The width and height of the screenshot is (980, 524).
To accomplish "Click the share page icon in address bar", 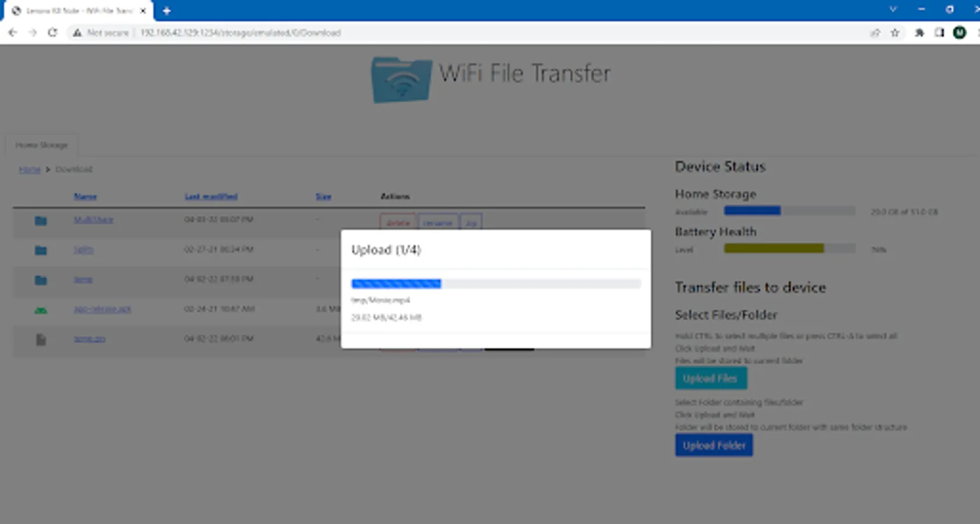I will click(875, 33).
